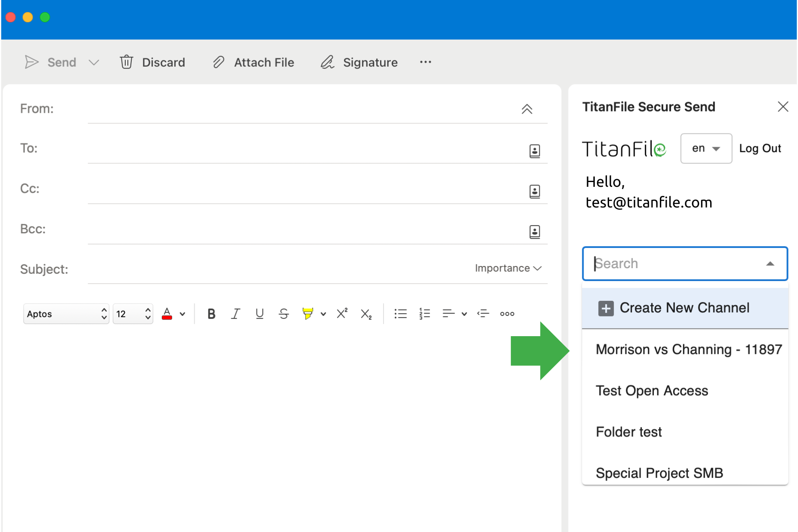798x532 pixels.
Task: Insert a numbered list
Action: click(424, 314)
